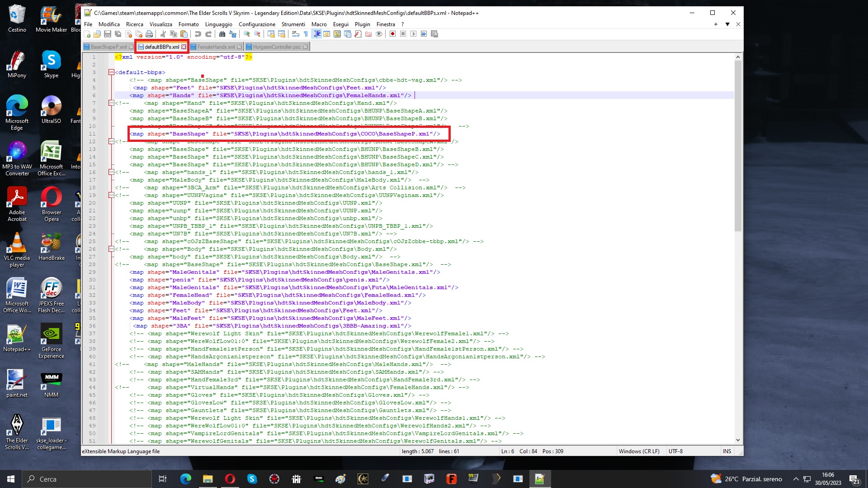The image size is (868, 488).
Task: Click the Close document toolbar icon
Action: pos(129,34)
